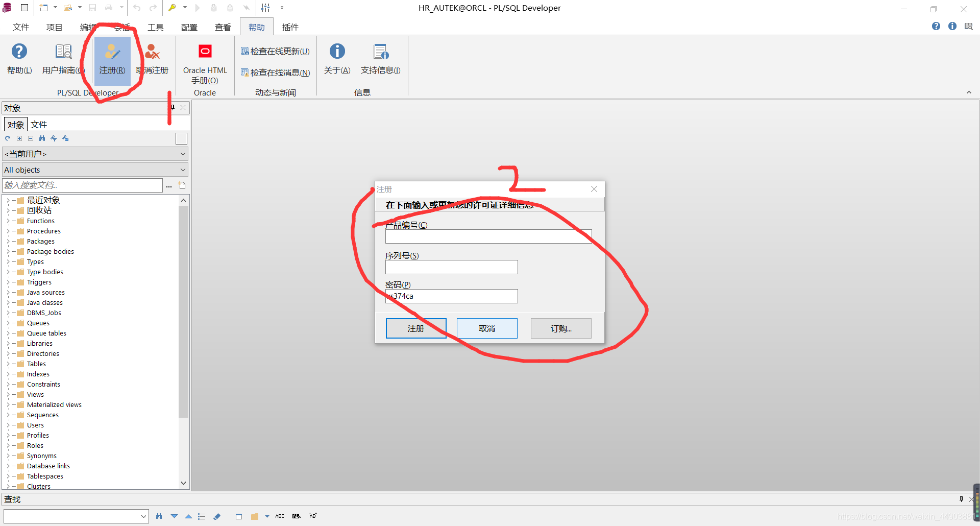Click the refresh icon in the object browser
This screenshot has height=526, width=980.
(8, 138)
